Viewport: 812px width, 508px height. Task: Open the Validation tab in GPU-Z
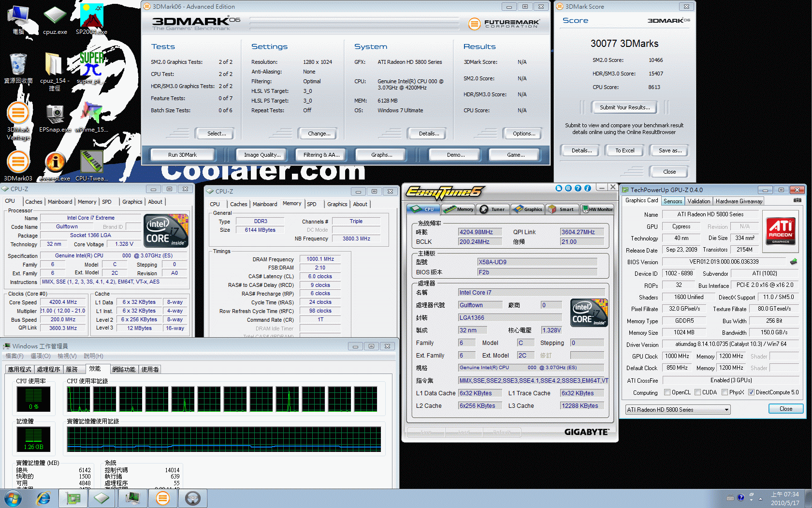[x=699, y=201]
